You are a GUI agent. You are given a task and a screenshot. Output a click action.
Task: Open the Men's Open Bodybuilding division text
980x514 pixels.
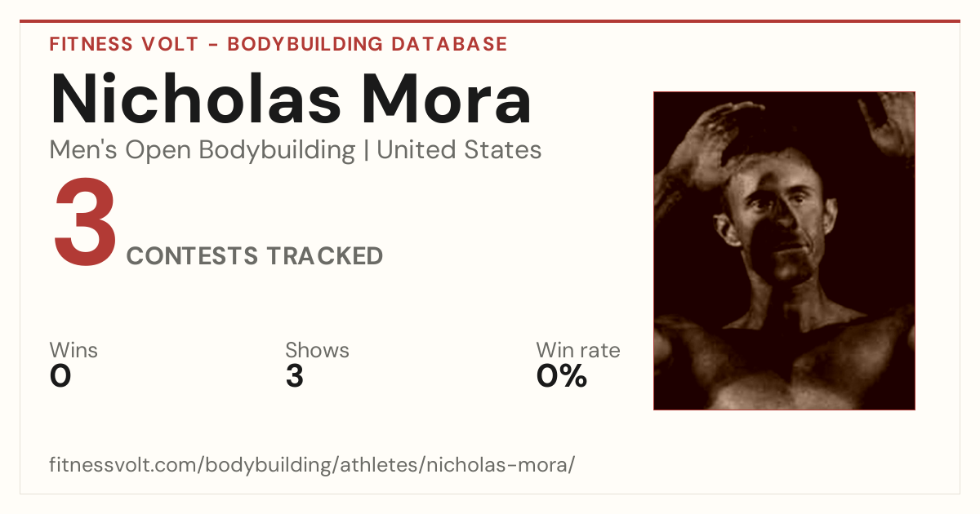point(203,150)
